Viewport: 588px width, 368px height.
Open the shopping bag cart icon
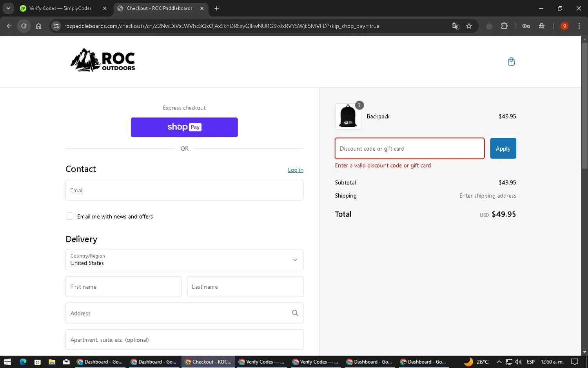[x=511, y=62]
